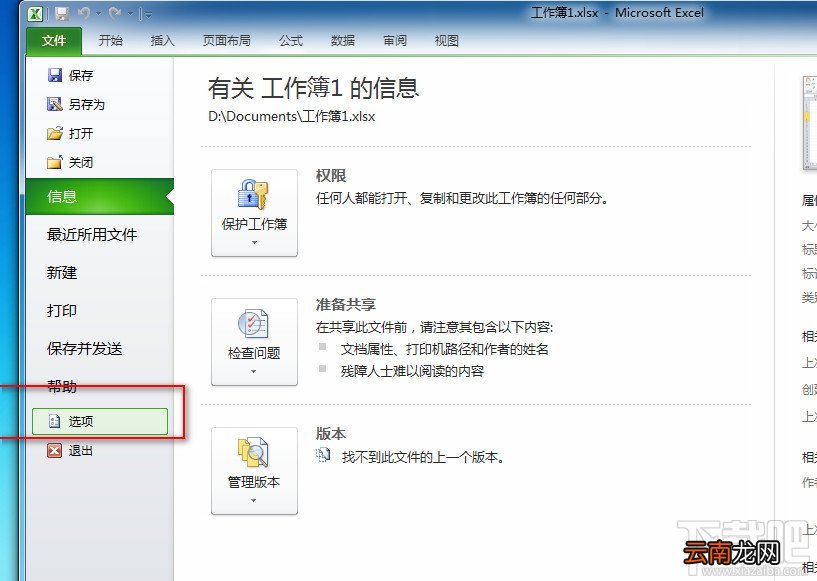Open the Customize Quick Access Toolbar dropdown

coord(148,15)
